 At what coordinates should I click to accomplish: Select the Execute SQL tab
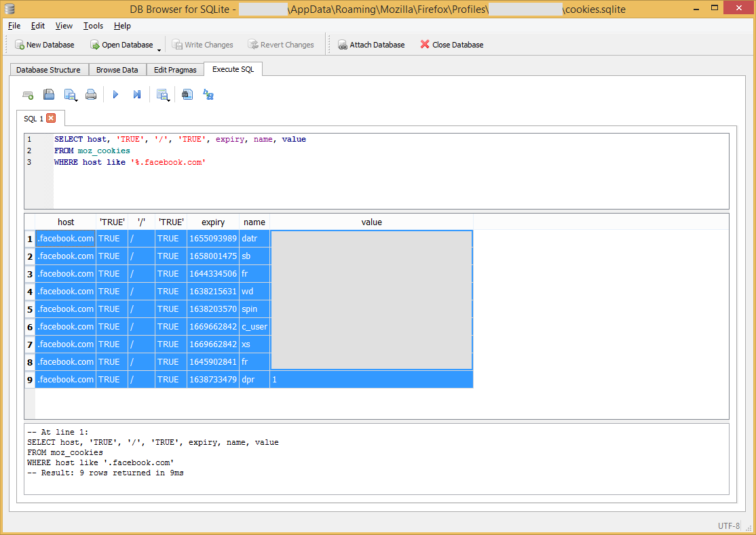[233, 69]
